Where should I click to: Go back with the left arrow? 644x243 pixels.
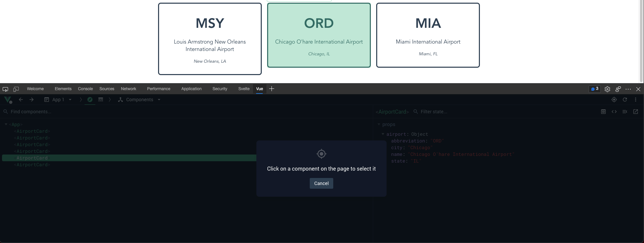tap(21, 100)
